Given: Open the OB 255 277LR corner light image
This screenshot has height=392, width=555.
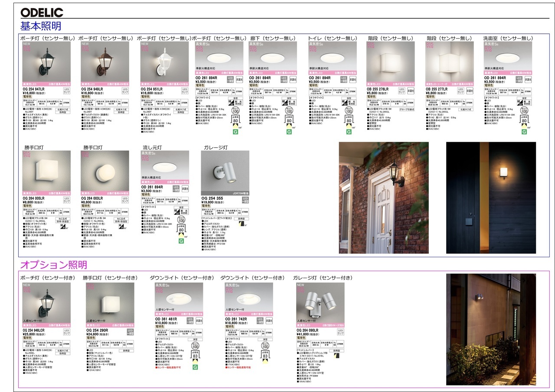Looking at the screenshot, I should [x=450, y=64].
